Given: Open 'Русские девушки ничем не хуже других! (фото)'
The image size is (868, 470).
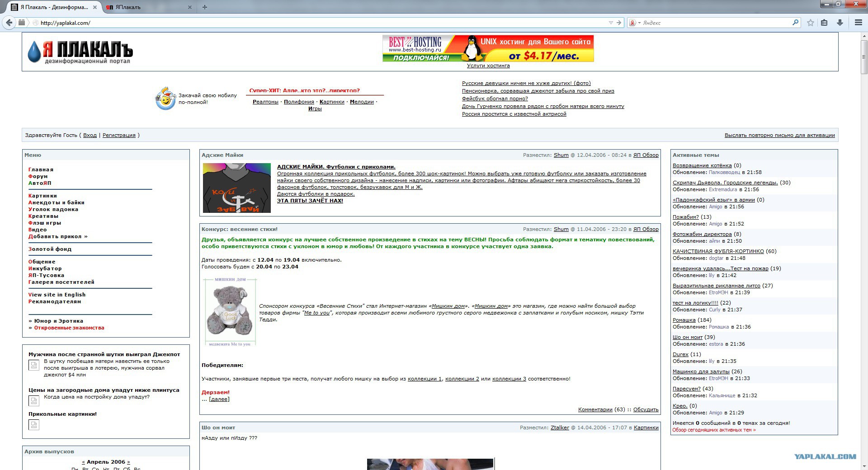Looking at the screenshot, I should point(526,83).
